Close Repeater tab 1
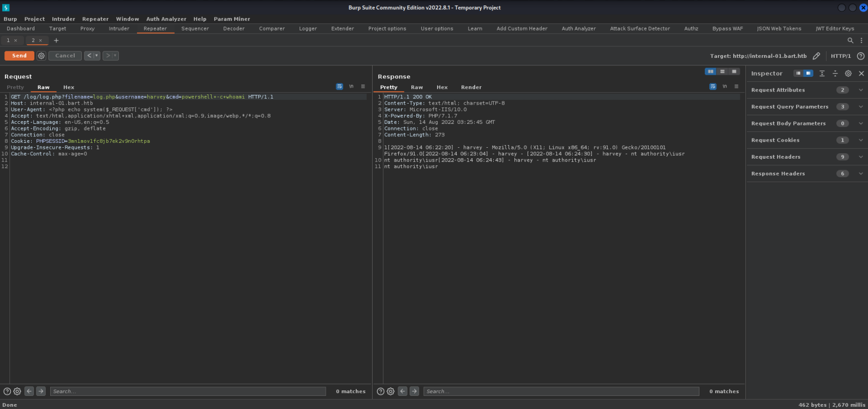The width and height of the screenshot is (868, 409). pos(15,40)
